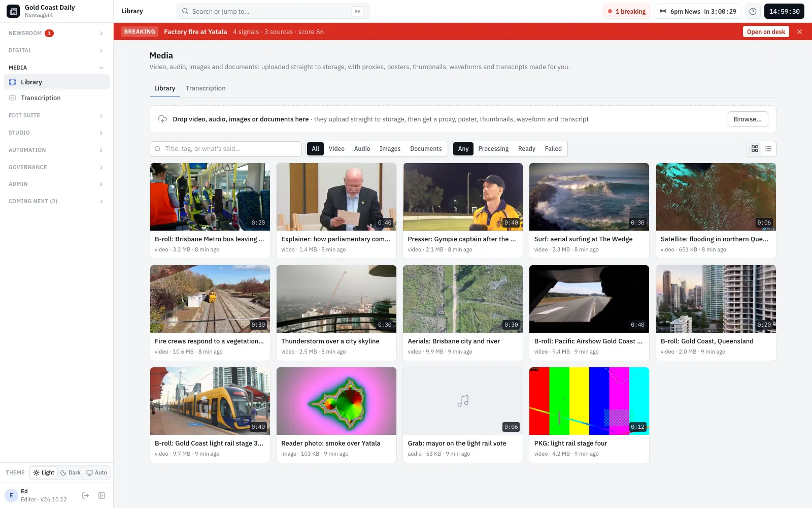Expand the Digital section
The image size is (812, 508).
click(x=56, y=50)
